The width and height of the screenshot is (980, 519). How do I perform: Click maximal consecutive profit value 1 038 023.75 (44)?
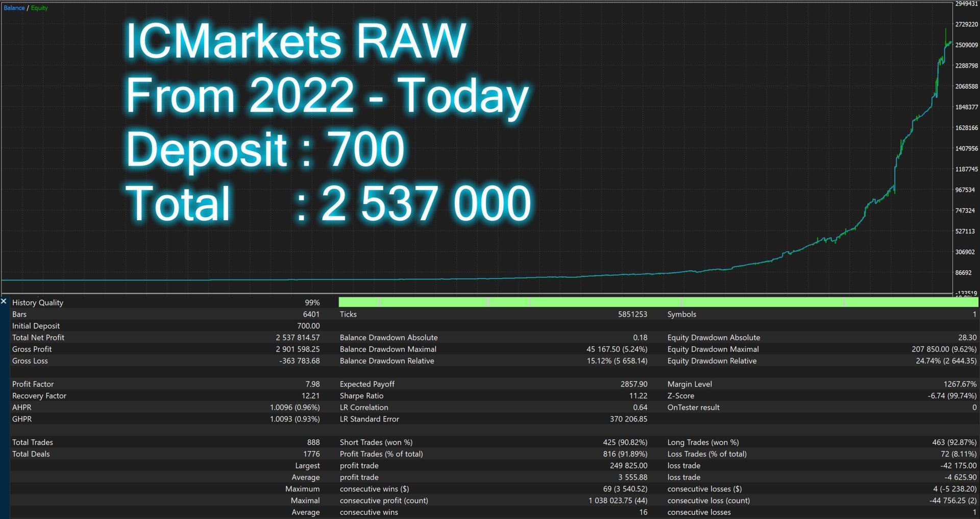click(618, 501)
